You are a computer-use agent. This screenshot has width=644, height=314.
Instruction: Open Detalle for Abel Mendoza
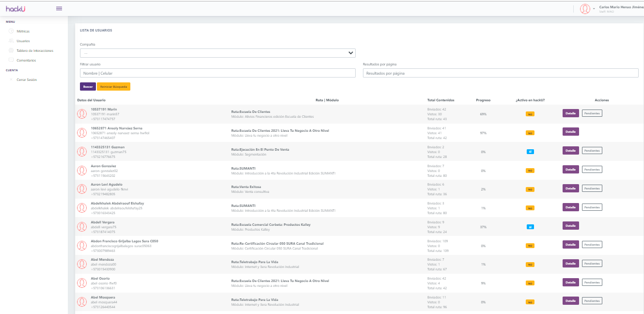571,263
